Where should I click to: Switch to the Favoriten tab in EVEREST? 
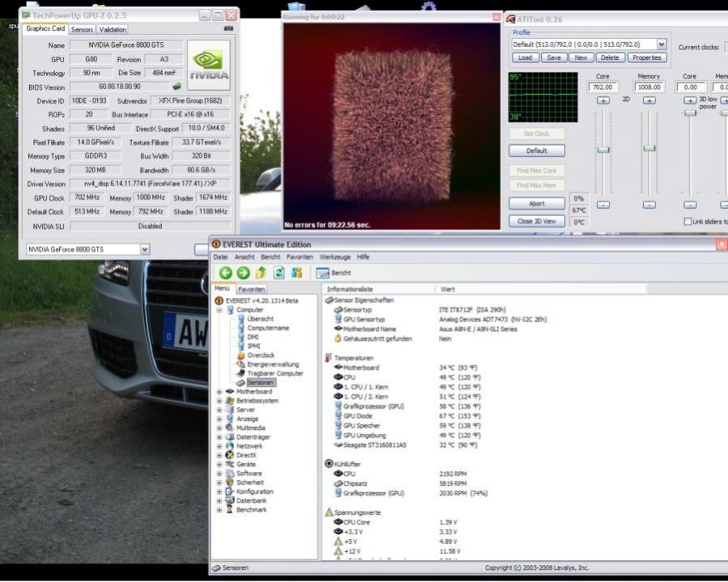pos(251,289)
